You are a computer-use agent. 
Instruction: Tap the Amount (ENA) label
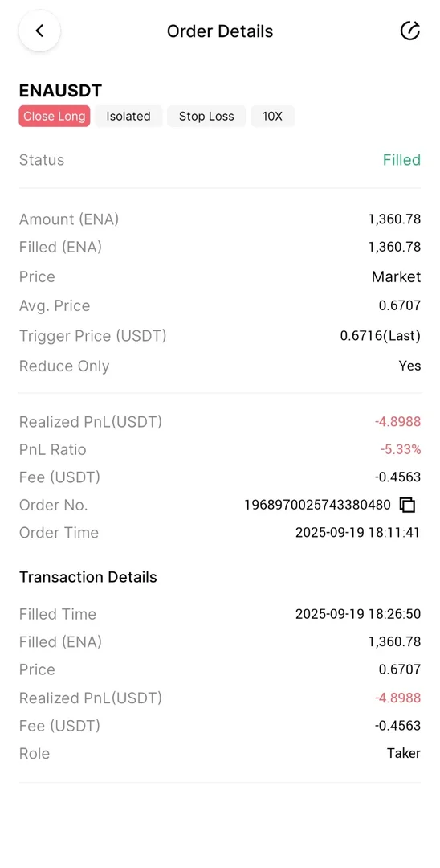coord(69,219)
